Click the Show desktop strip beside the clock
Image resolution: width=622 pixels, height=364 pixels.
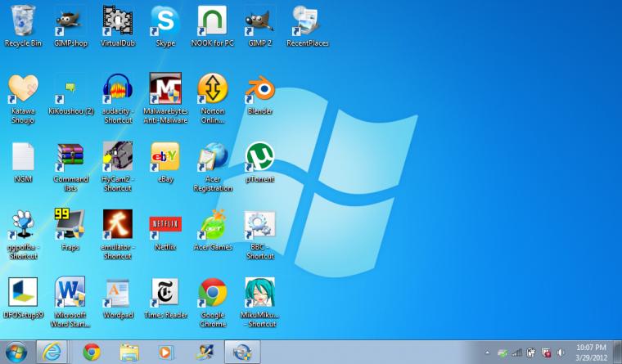617,352
